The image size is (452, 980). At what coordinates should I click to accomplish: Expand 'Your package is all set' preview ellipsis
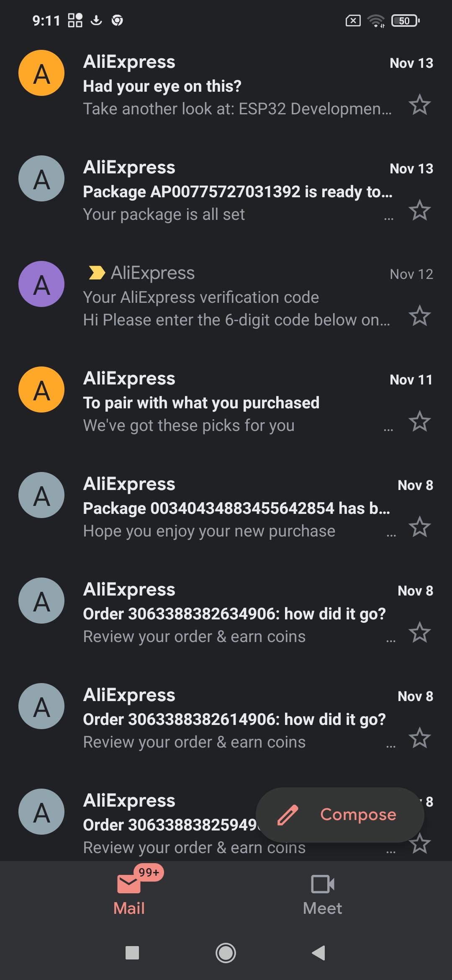coord(389,218)
